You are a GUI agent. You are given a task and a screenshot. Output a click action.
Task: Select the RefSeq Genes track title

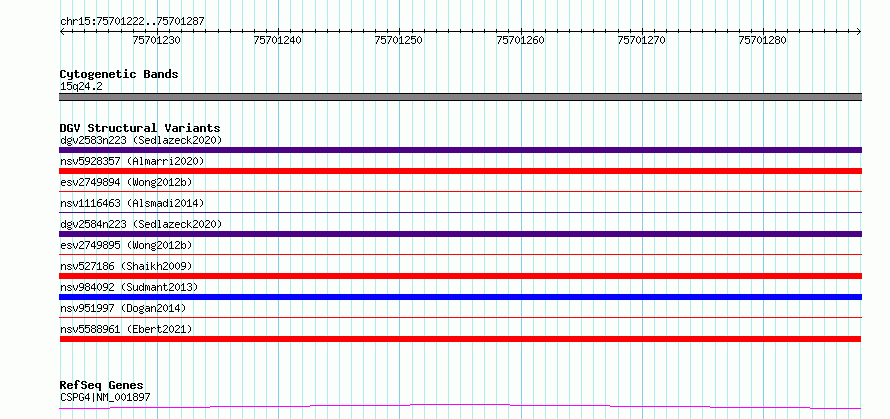click(101, 386)
